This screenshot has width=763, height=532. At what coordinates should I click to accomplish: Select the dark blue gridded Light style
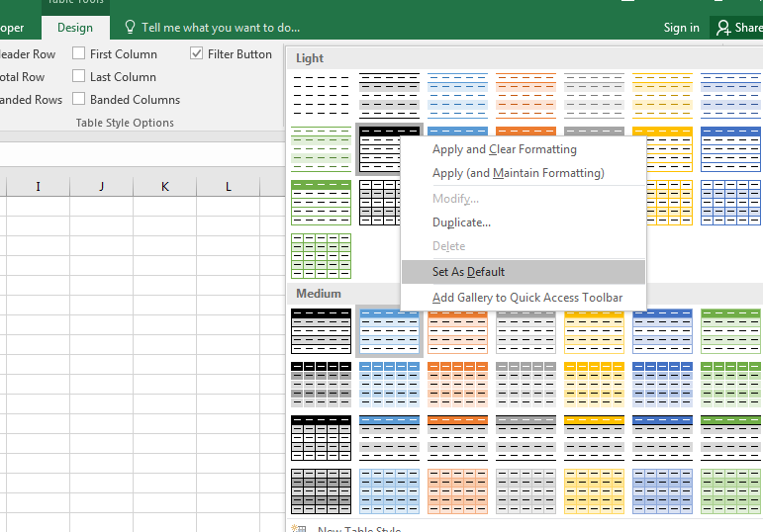pyautogui.click(x=730, y=203)
